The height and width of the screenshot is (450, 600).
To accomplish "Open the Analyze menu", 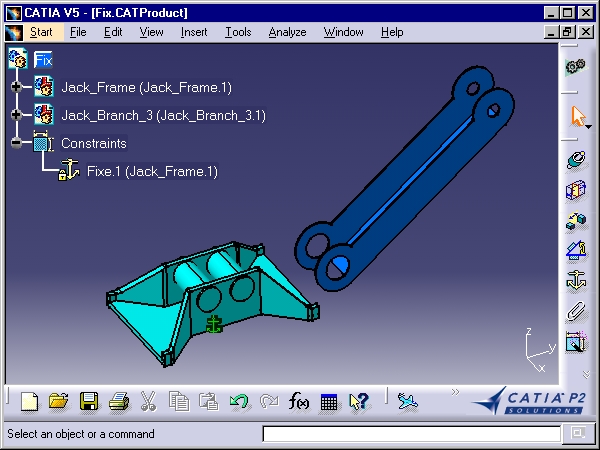I will [x=287, y=32].
